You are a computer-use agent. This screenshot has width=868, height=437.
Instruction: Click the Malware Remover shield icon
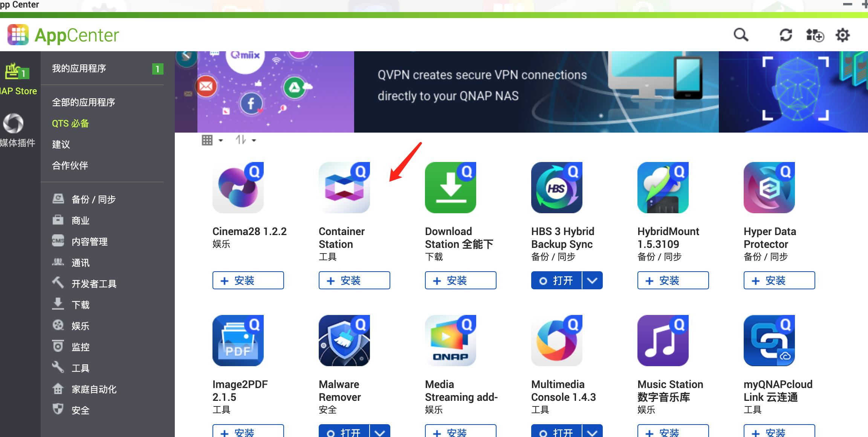click(344, 341)
